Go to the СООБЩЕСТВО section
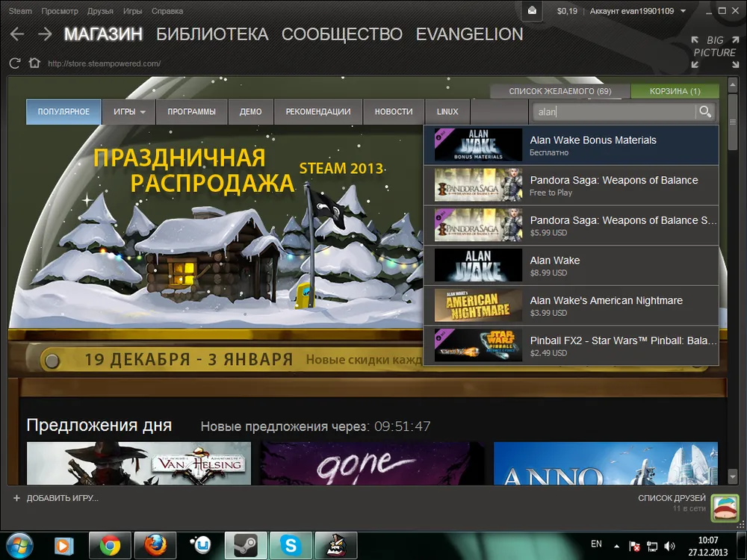747x560 pixels. pyautogui.click(x=342, y=34)
